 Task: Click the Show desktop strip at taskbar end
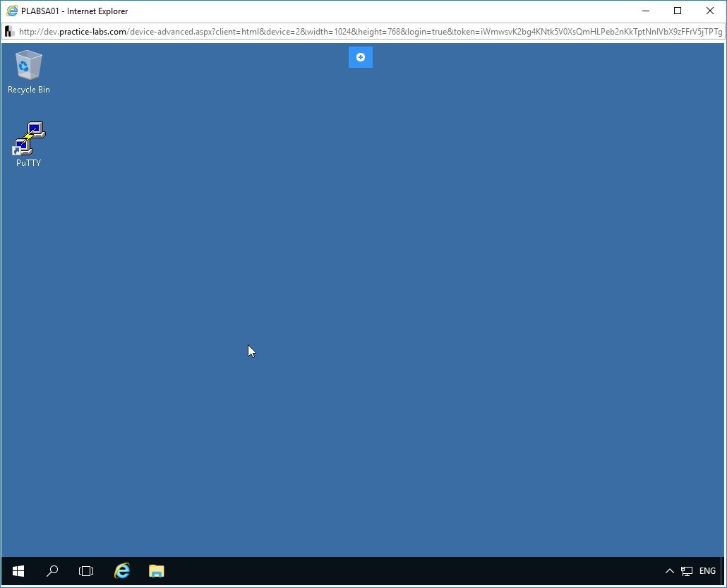click(723, 571)
